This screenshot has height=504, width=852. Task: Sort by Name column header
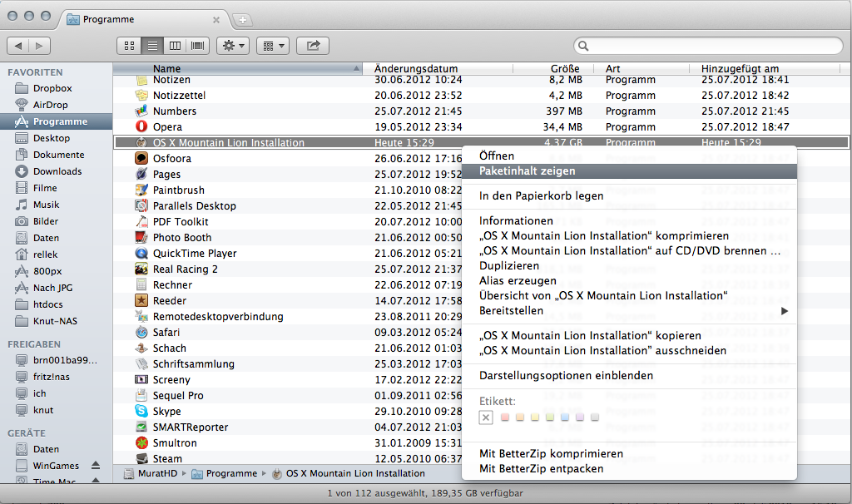(237, 68)
